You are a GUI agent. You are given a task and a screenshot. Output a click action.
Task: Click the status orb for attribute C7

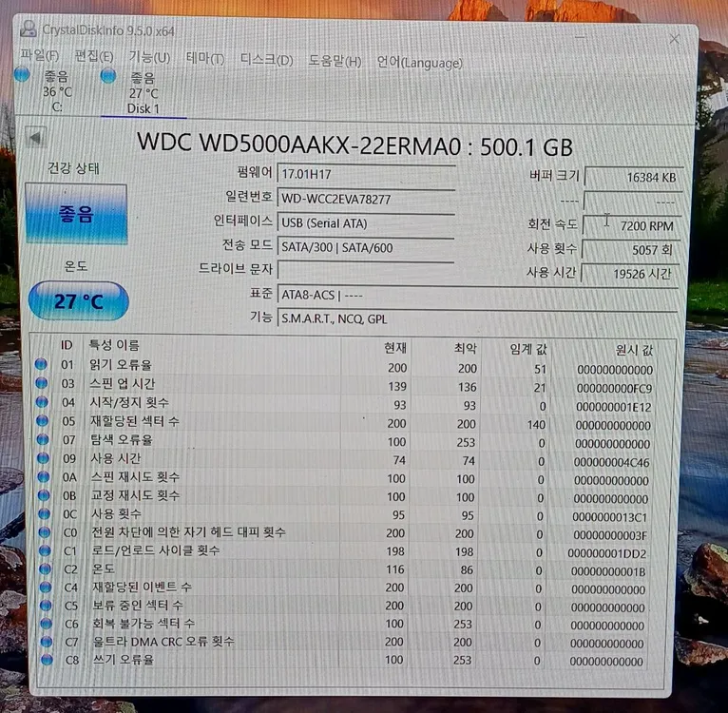tap(47, 642)
